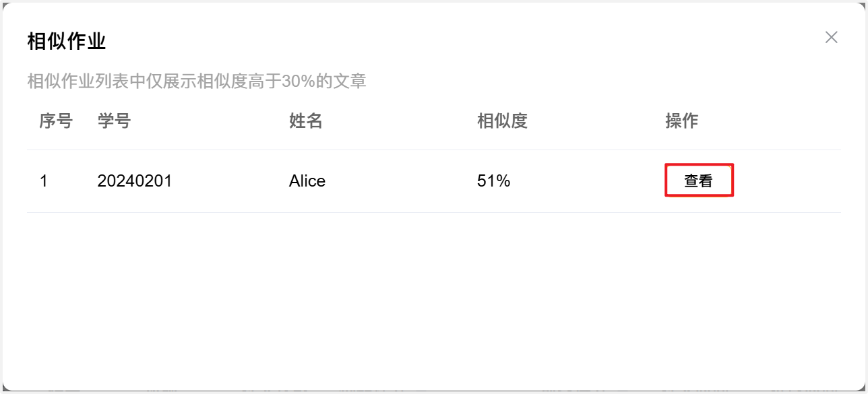Click the 学号 column header
868x394 pixels.
pos(114,121)
